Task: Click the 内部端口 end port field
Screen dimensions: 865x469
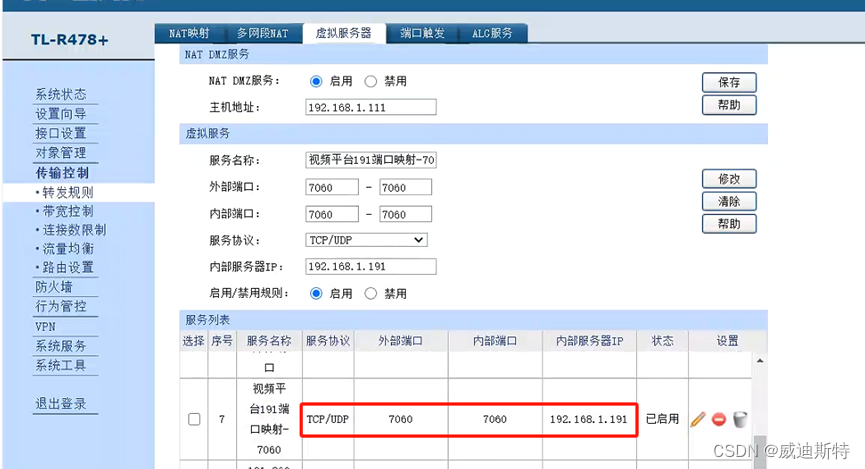Action: 405,214
